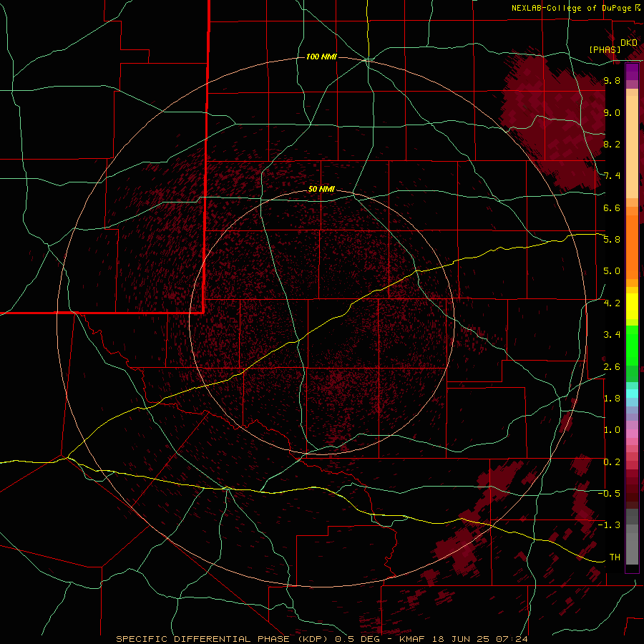
Task: Click the NEXLAB-College of DuPage credit text
Action: [x=572, y=8]
